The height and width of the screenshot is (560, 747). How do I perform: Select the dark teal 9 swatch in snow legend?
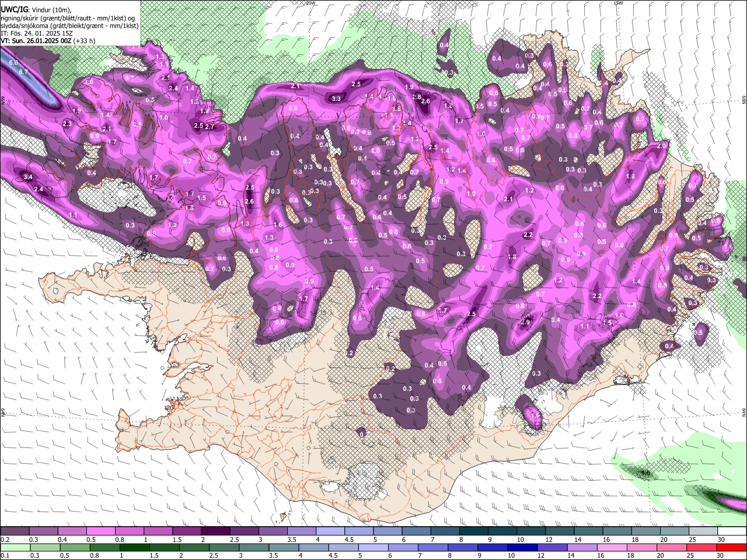click(x=502, y=531)
